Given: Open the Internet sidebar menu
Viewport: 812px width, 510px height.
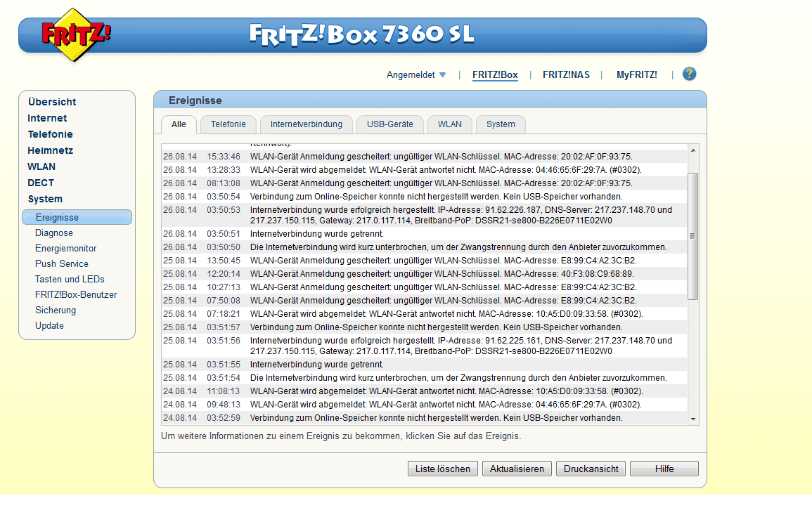Looking at the screenshot, I should 47,118.
